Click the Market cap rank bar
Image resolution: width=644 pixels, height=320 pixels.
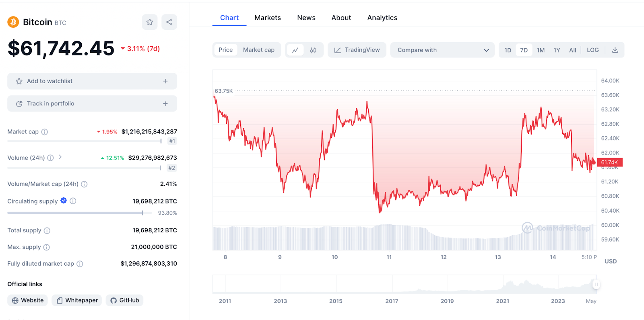point(85,141)
